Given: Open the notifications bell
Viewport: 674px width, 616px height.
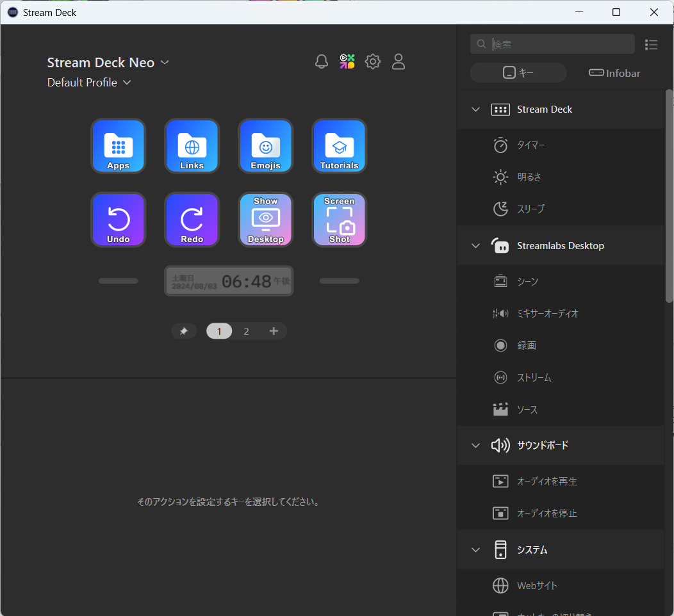Looking at the screenshot, I should coord(322,61).
